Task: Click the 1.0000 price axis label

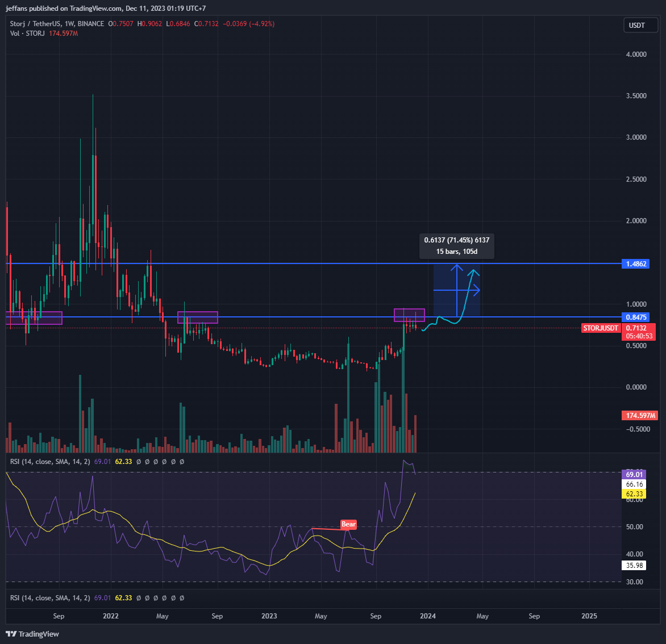Action: coord(636,304)
